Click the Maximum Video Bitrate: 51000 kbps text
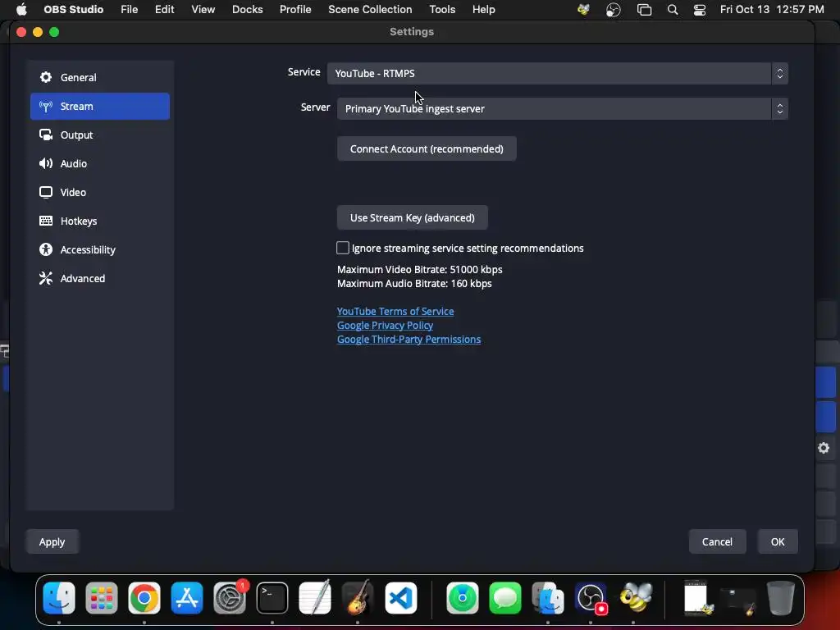The width and height of the screenshot is (840, 630). [x=420, y=269]
